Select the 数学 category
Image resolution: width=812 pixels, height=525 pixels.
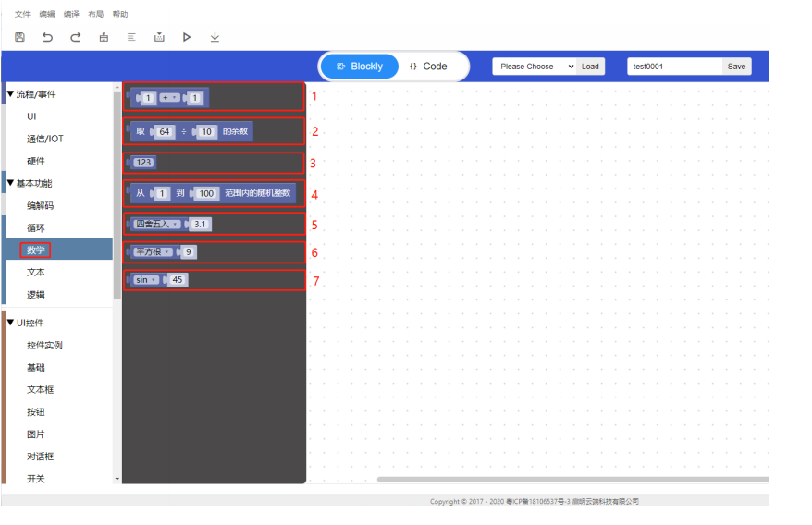pyautogui.click(x=36, y=250)
